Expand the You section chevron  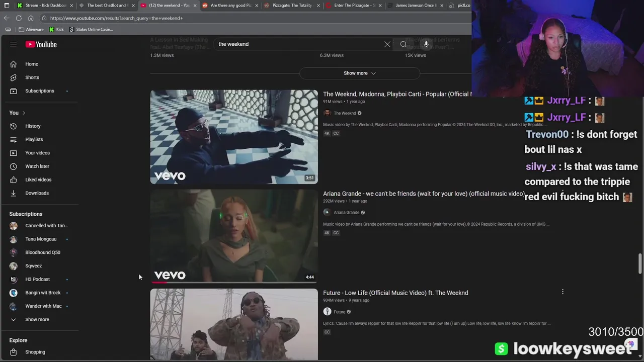[x=24, y=113]
